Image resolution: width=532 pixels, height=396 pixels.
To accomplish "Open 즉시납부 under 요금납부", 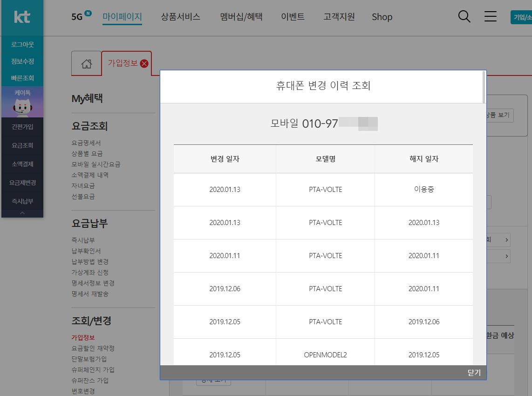I will pos(83,240).
